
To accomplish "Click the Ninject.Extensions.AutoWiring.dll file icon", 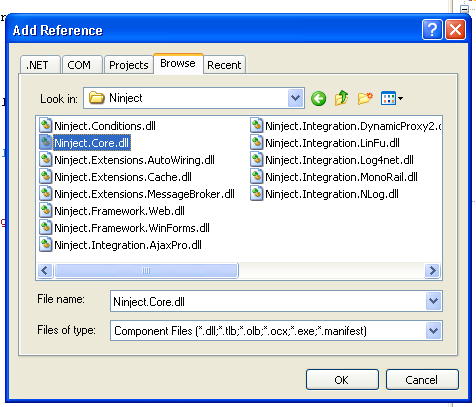I will [46, 160].
